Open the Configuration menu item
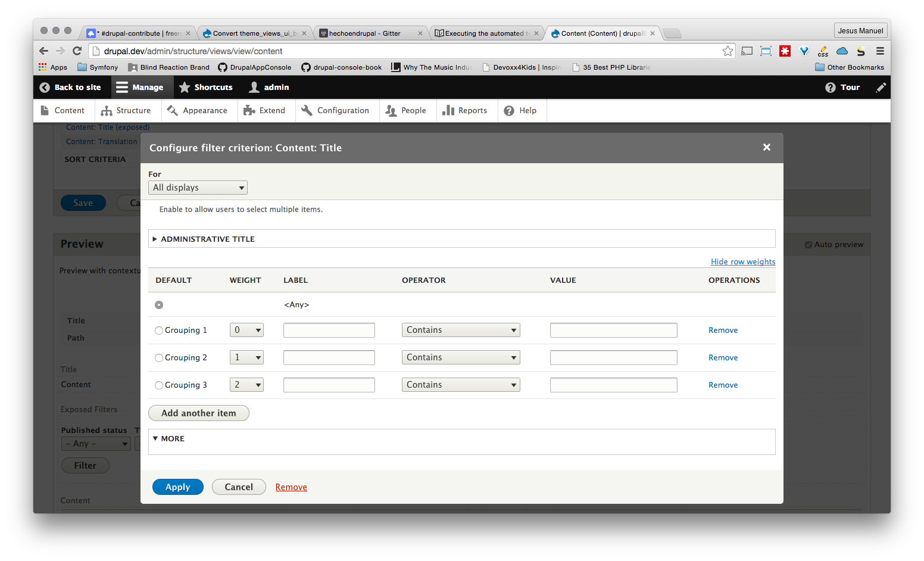 (336, 111)
